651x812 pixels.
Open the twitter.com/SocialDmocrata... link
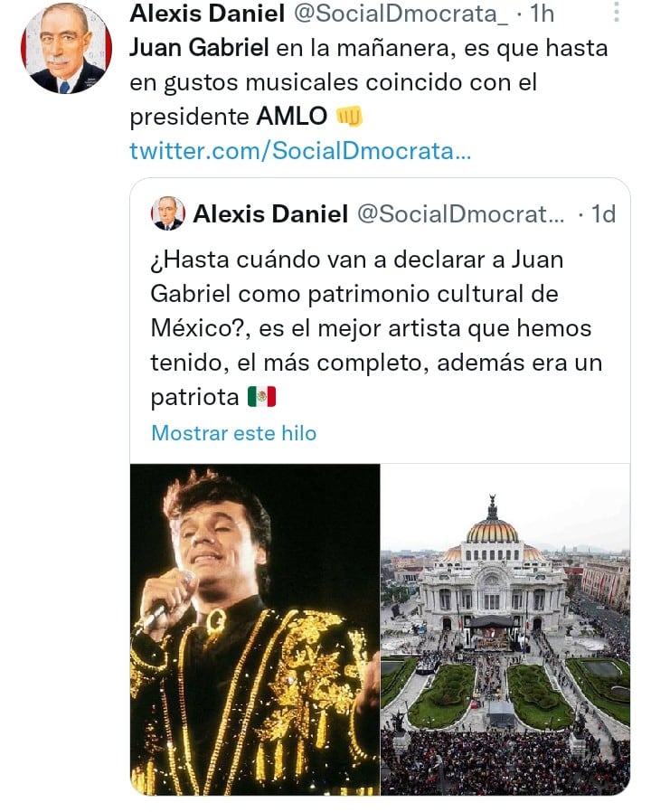coord(300,151)
